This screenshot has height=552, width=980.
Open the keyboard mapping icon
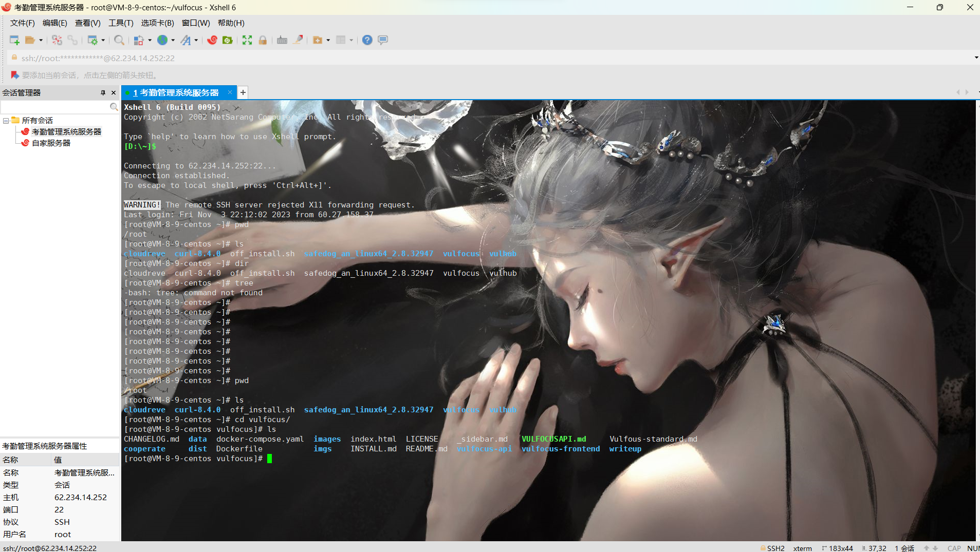(282, 40)
